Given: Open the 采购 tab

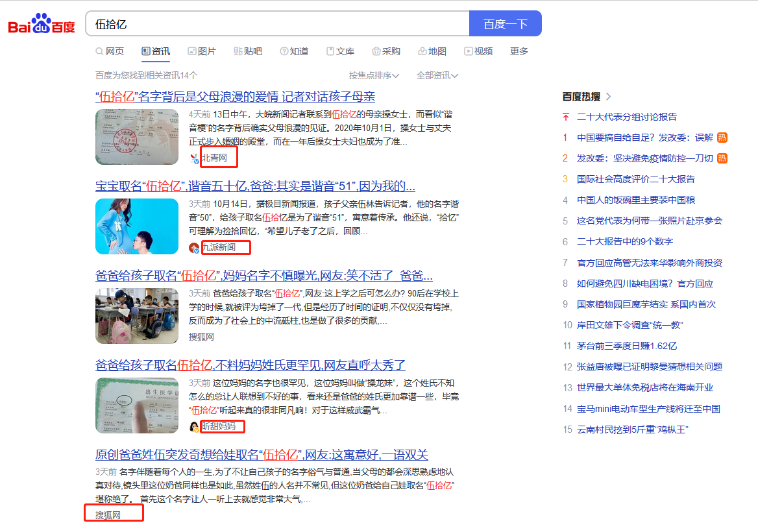Looking at the screenshot, I should (385, 51).
